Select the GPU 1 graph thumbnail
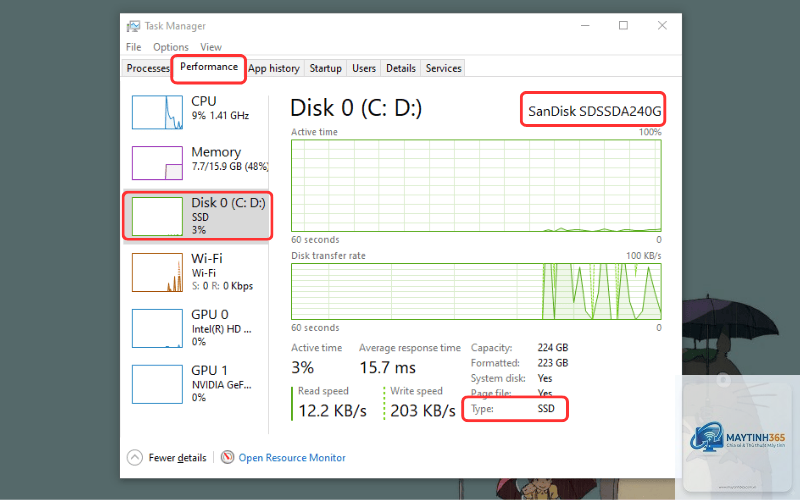800x500 pixels. [x=157, y=384]
